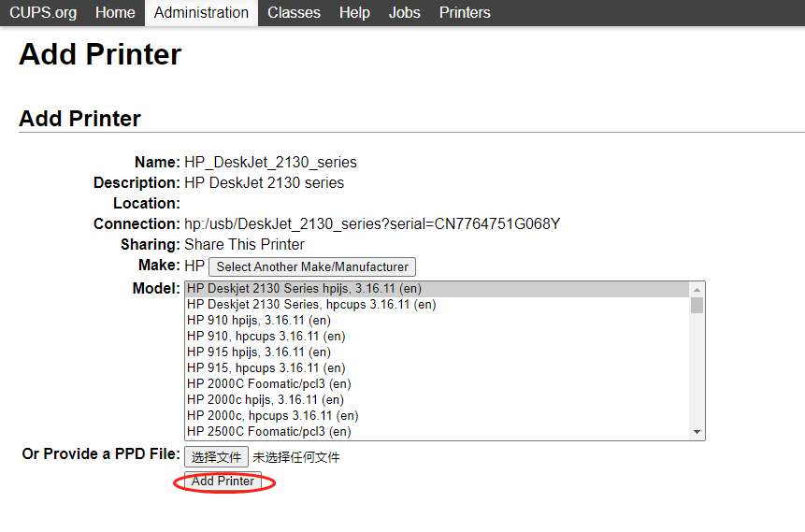The image size is (805, 532).
Task: Select HP 2500C Foomatic/pcl3 model
Action: tap(268, 432)
